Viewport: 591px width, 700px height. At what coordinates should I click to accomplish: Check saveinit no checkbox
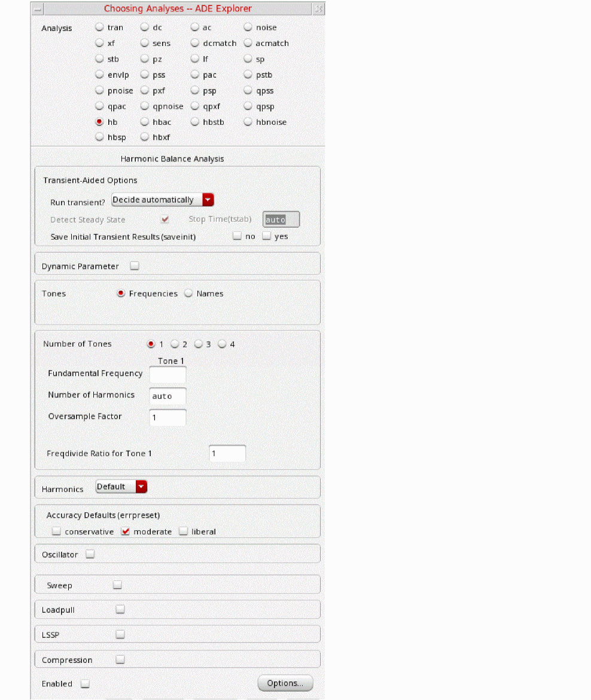(x=237, y=236)
